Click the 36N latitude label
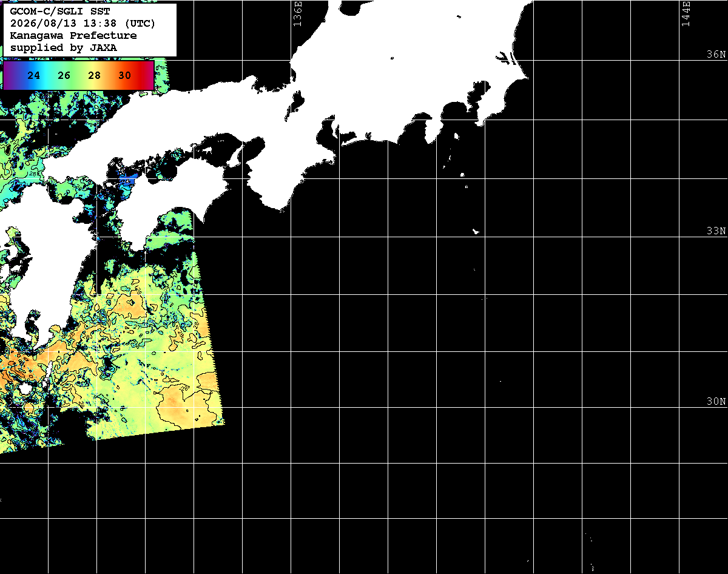This screenshot has height=574, width=728. click(716, 54)
